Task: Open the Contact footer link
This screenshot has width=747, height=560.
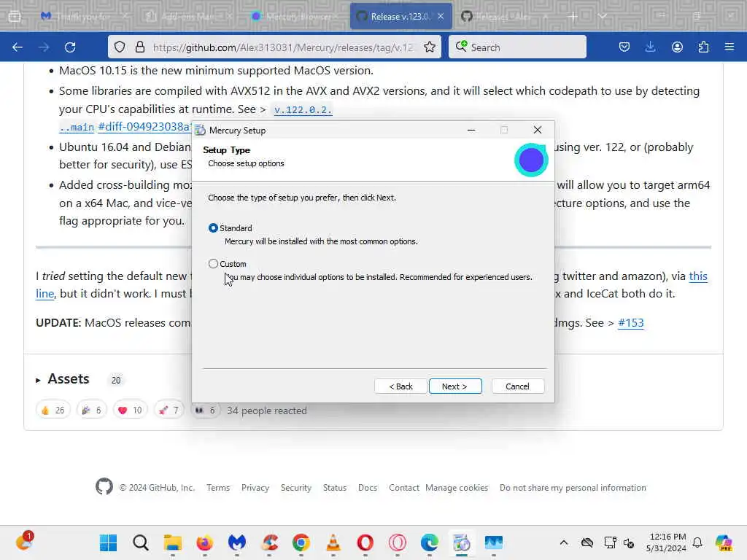Action: (404, 488)
